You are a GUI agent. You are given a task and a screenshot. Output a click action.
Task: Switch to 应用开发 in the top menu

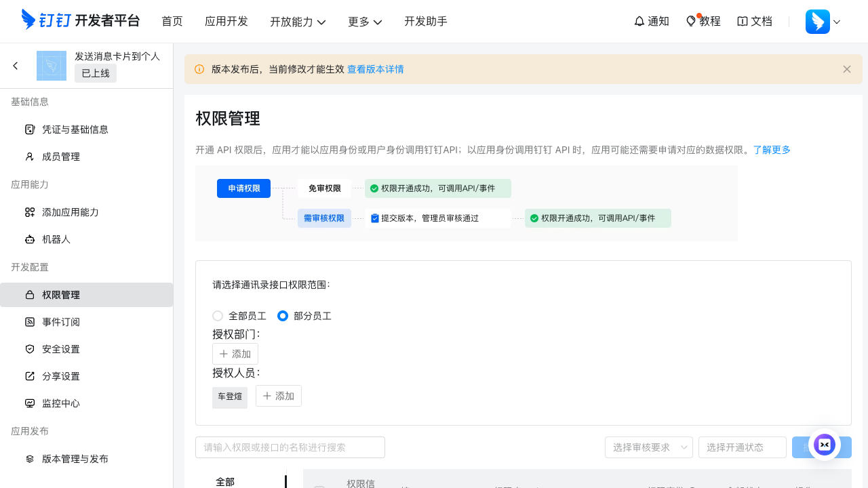pos(226,21)
